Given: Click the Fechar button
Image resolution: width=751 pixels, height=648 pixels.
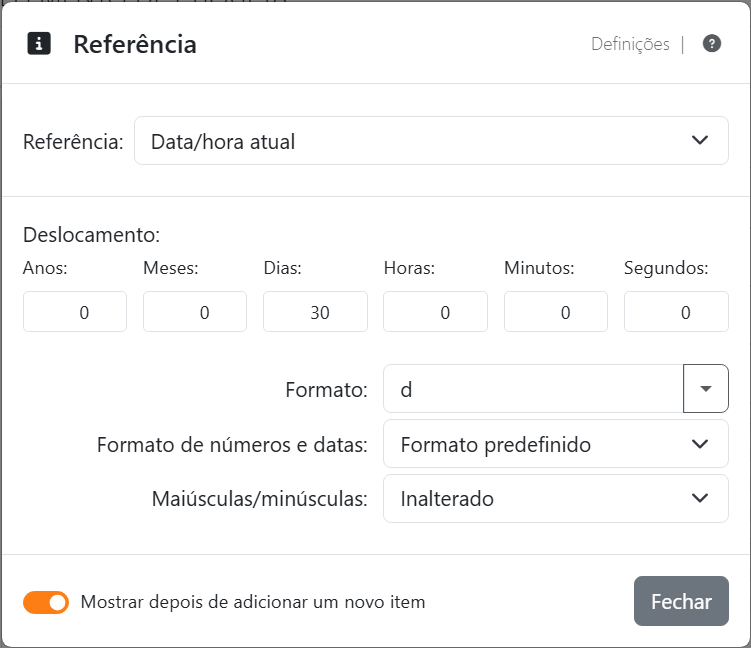Looking at the screenshot, I should pos(681,601).
